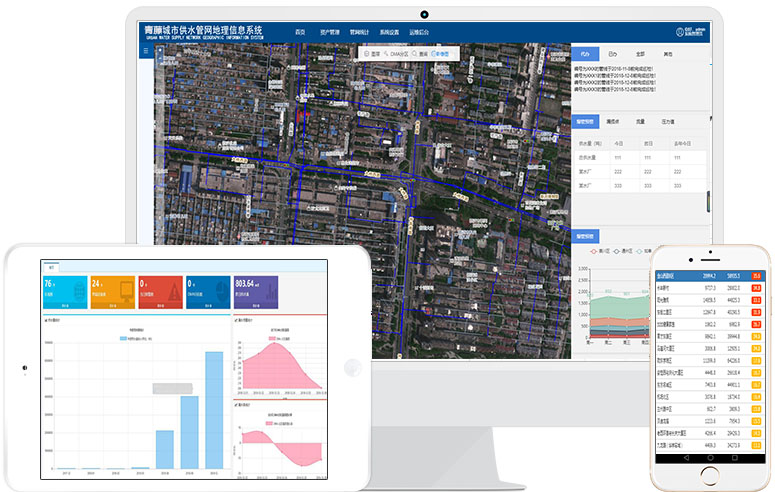Viewport: 775px width, 492px height.
Task: Click the map zoom-in button
Action: (x=160, y=50)
